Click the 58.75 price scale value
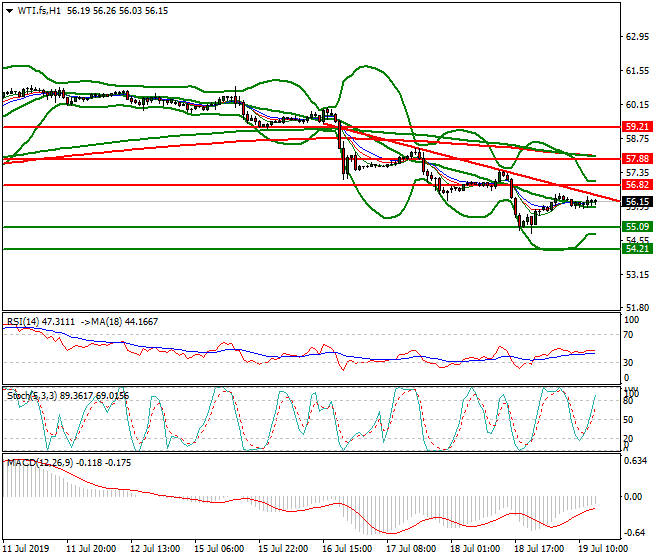660x560 pixels. (x=637, y=139)
